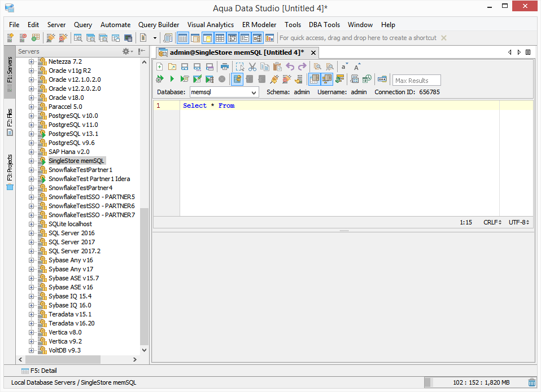Image resolution: width=541 pixels, height=392 pixels.
Task: Switch to the F2: Files side tab
Action: point(10,122)
